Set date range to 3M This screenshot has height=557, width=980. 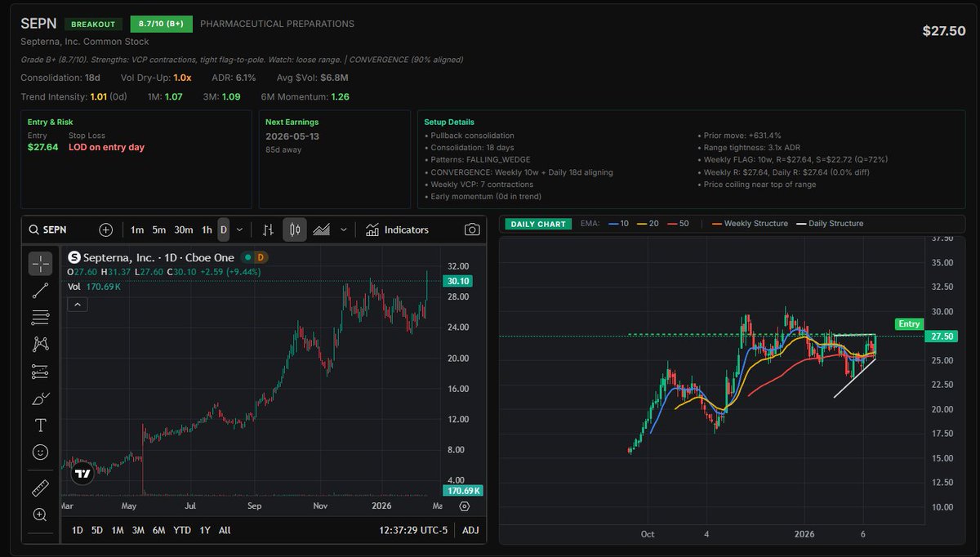point(139,530)
